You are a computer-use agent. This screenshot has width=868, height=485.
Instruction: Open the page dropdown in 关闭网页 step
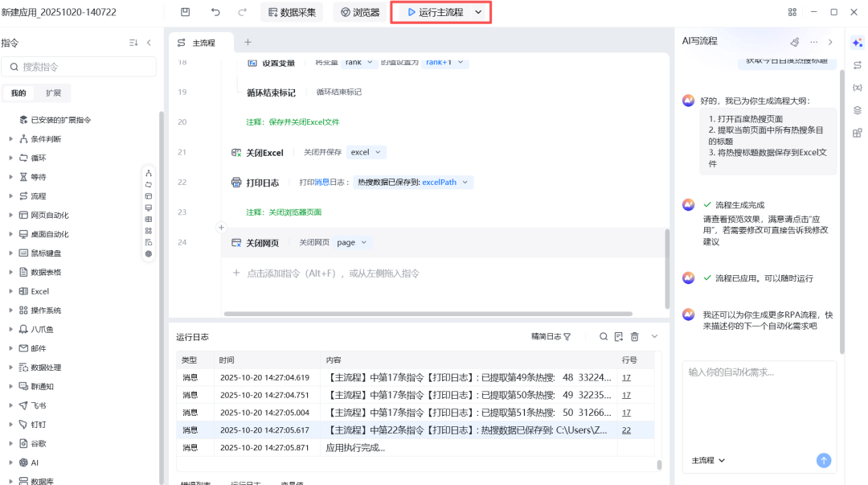(352, 242)
